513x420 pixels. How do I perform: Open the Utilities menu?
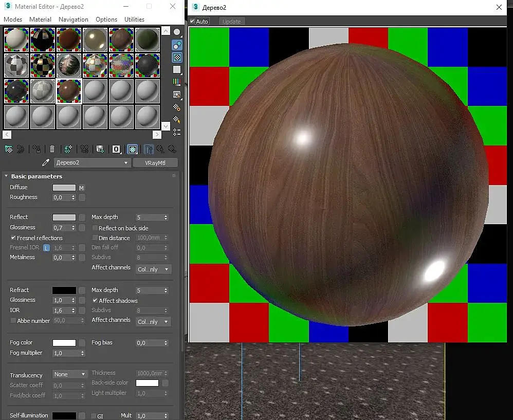click(134, 20)
